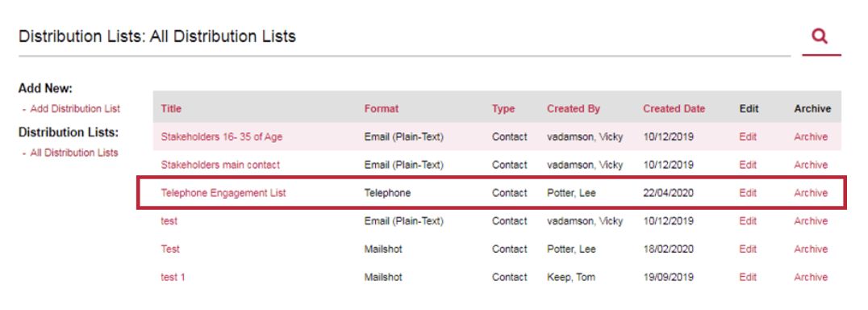The image size is (868, 310).
Task: Archive the Telephone Engagement List
Action: tap(811, 193)
